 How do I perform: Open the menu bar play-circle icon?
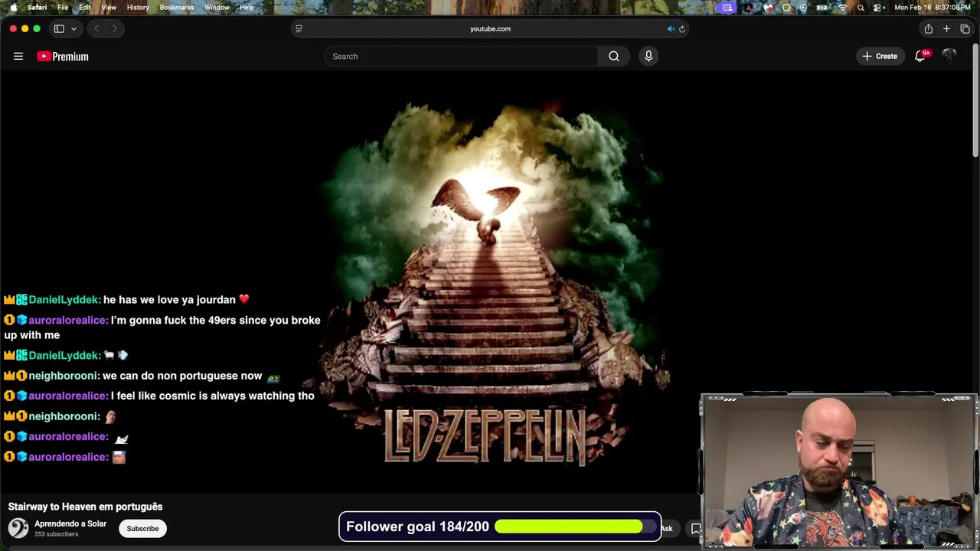click(803, 7)
